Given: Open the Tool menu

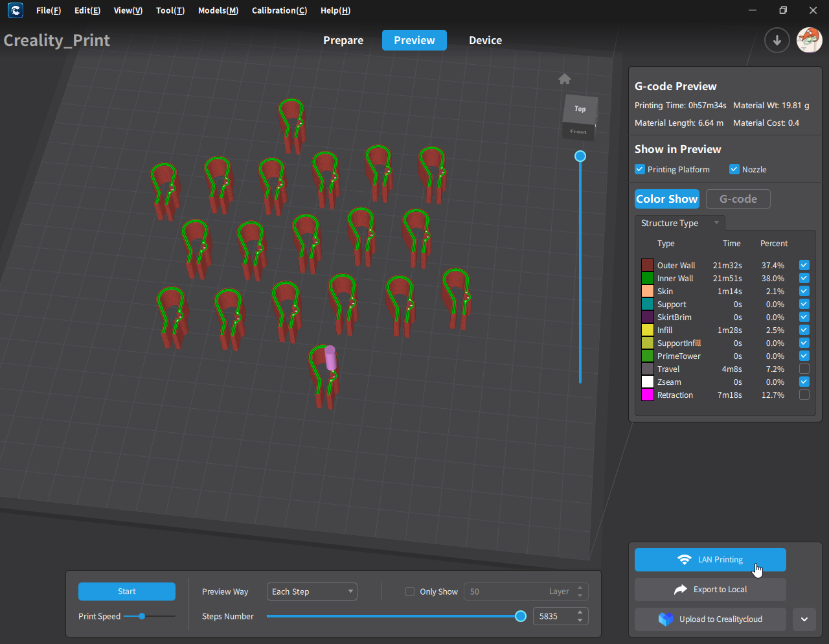Looking at the screenshot, I should point(170,10).
